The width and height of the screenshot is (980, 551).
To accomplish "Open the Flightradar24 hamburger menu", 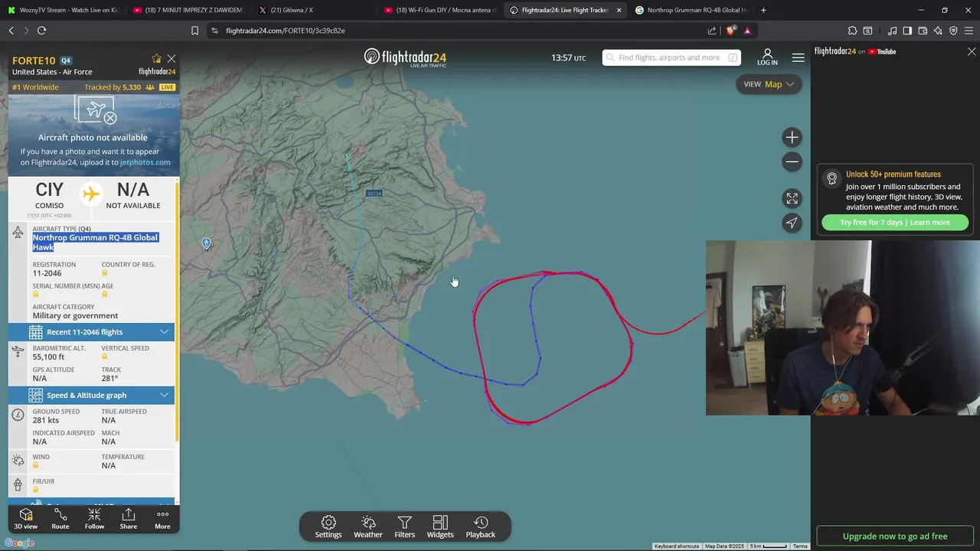I will 798,57.
